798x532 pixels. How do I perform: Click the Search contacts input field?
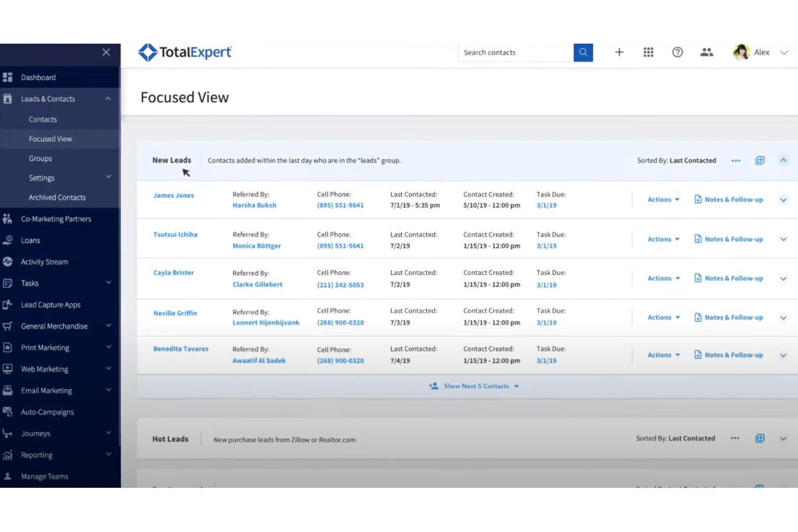(515, 52)
